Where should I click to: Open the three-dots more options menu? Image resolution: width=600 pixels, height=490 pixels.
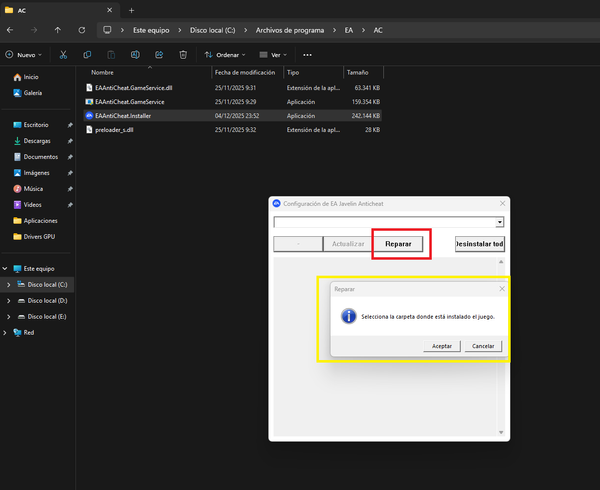[307, 55]
